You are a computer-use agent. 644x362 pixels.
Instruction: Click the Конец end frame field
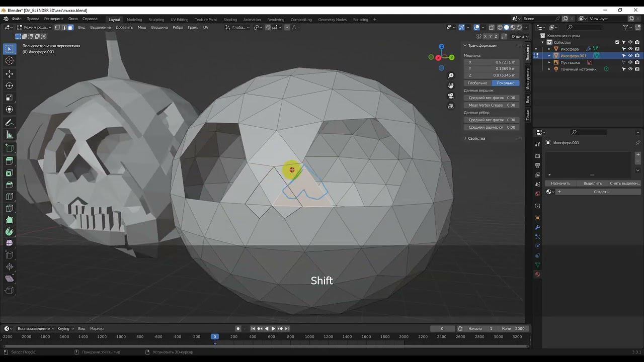click(513, 328)
